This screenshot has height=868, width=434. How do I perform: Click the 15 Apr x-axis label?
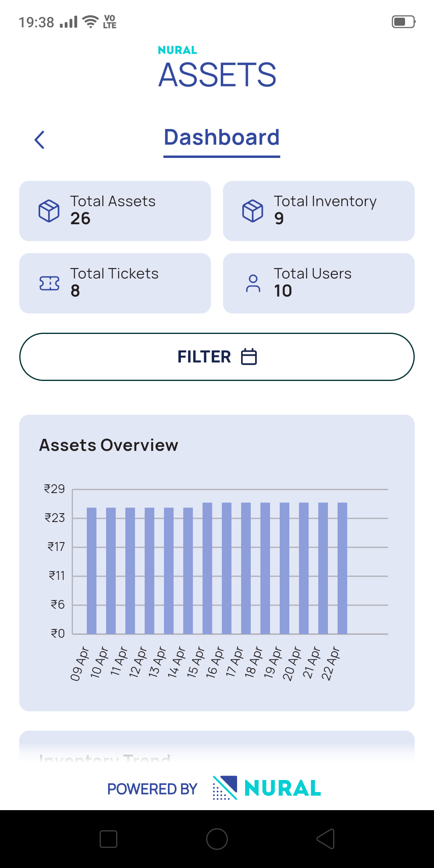196,663
